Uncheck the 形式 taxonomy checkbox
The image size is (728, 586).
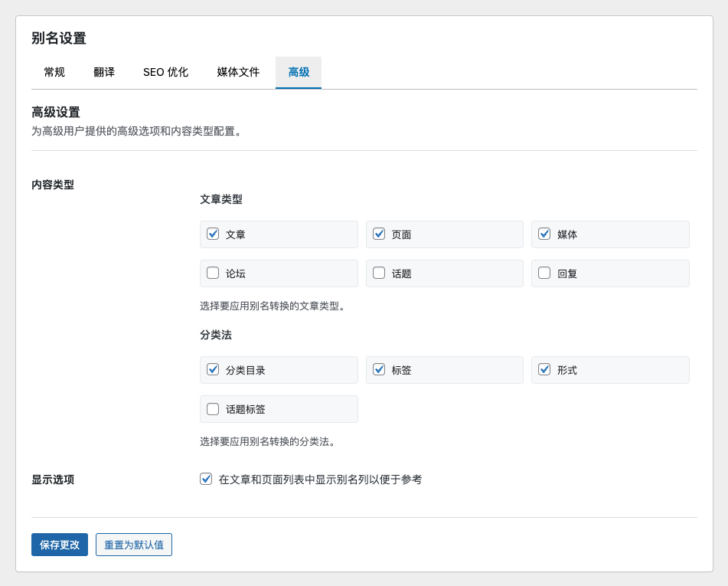click(544, 369)
